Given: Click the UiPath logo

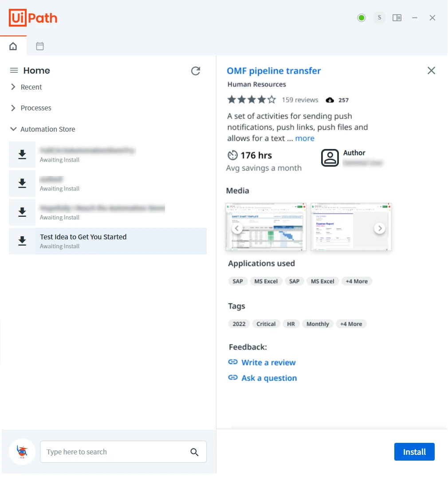Looking at the screenshot, I should 33,18.
